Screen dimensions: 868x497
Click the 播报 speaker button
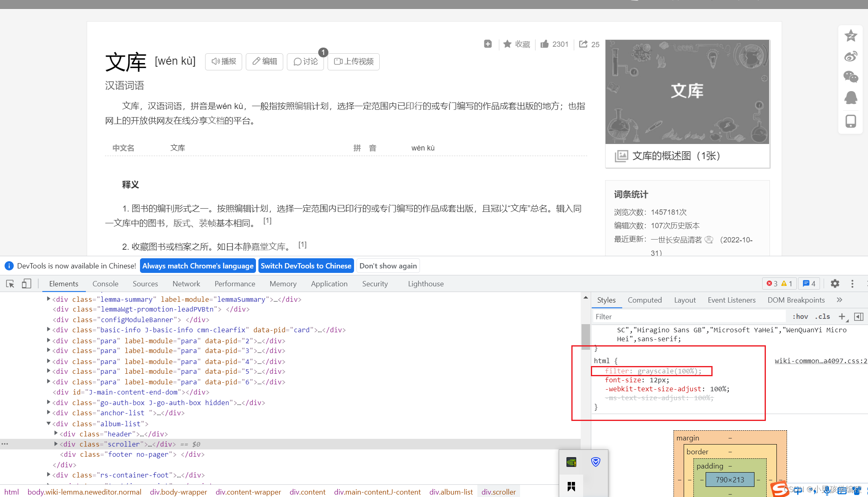click(224, 61)
